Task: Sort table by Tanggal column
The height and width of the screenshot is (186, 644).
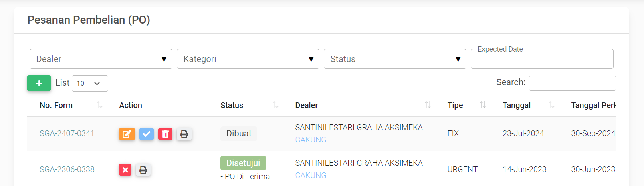Action: [x=551, y=105]
